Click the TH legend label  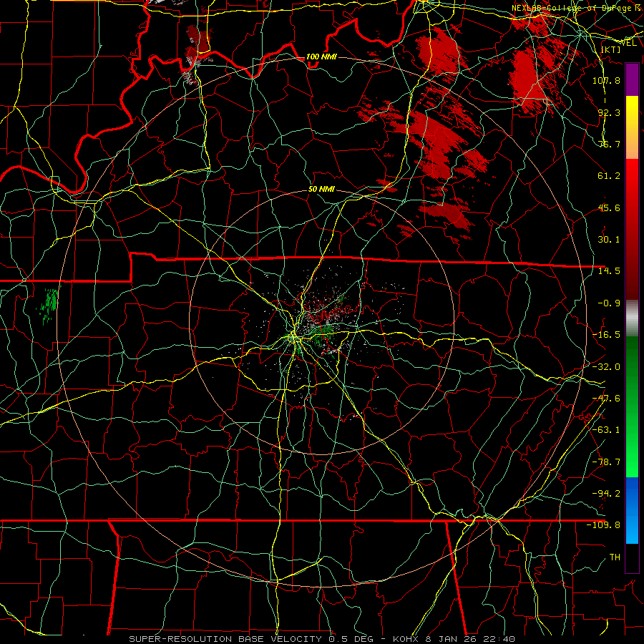pyautogui.click(x=615, y=557)
